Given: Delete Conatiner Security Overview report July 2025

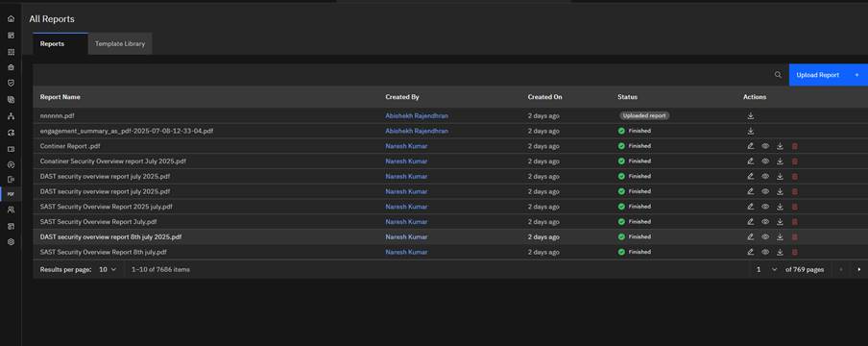Looking at the screenshot, I should [x=795, y=161].
